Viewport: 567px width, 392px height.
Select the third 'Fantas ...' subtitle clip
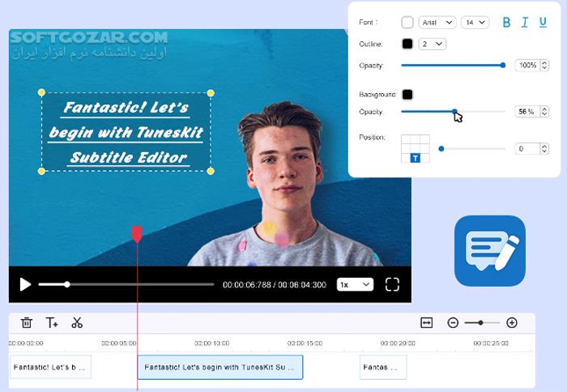coord(383,367)
